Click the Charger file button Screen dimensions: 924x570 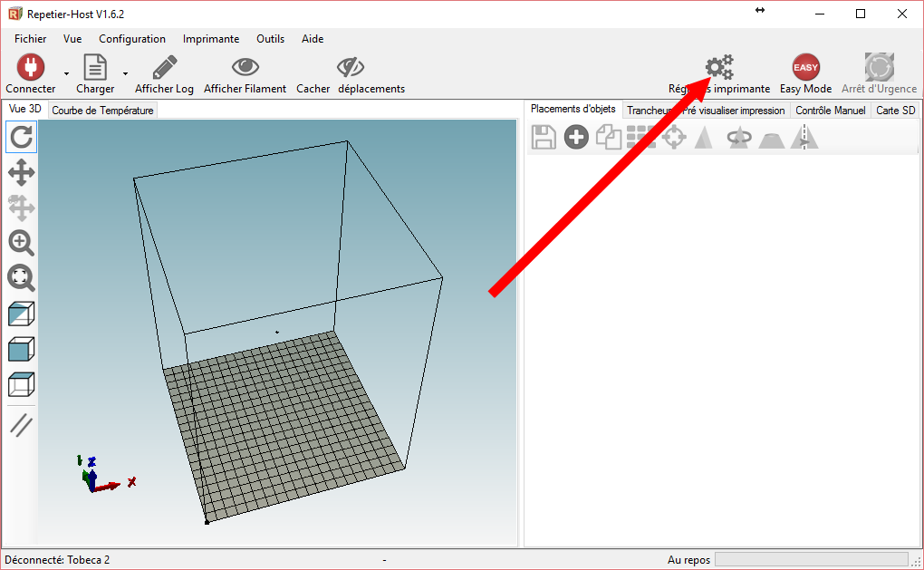pos(95,73)
